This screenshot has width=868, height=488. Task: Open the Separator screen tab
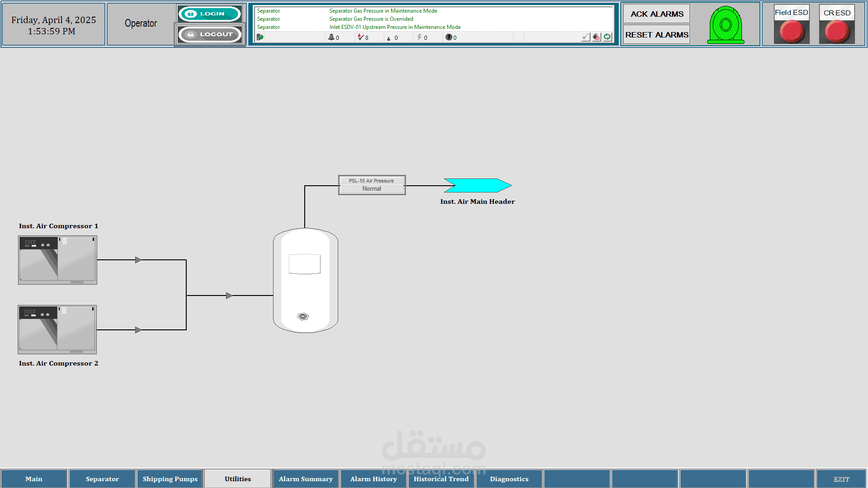pos(102,479)
